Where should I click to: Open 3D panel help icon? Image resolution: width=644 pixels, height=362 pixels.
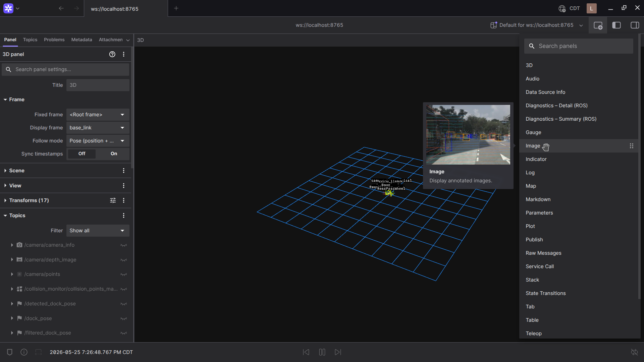[x=112, y=54]
